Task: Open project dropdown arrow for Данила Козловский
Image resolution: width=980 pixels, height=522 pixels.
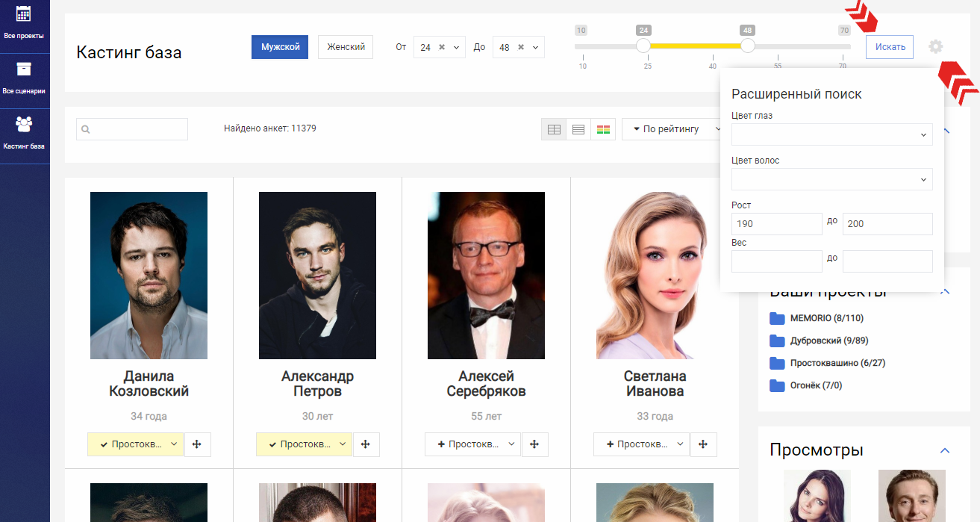Action: pos(174,444)
